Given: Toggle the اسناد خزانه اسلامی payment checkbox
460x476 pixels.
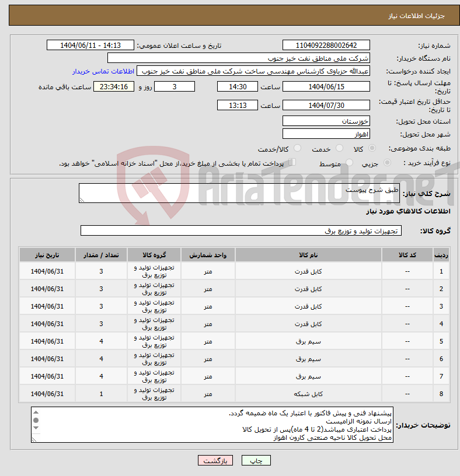Looking at the screenshot, I should [x=292, y=162].
